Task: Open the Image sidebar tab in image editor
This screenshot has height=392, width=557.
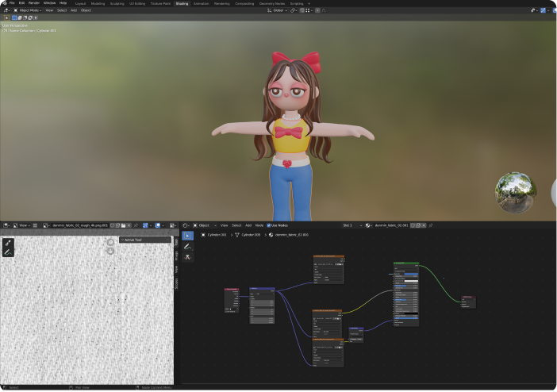Action: click(176, 256)
